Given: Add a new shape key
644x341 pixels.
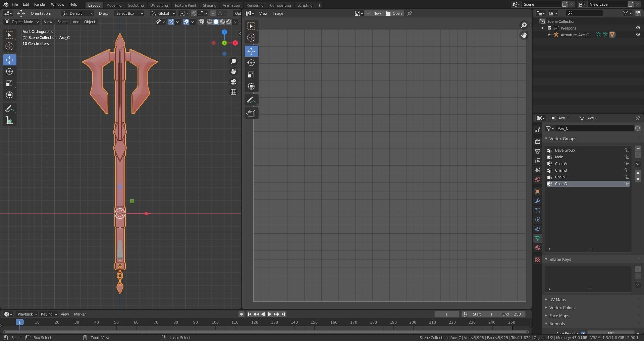Looking at the screenshot, I should pos(638,269).
